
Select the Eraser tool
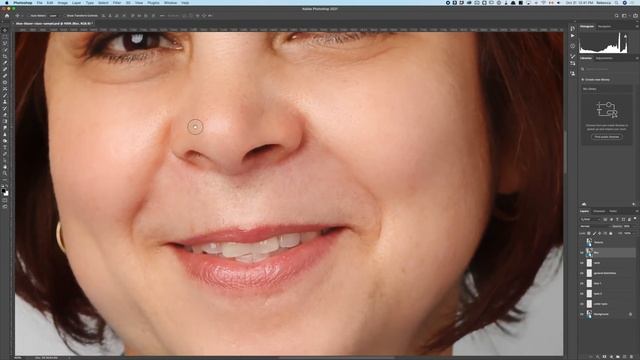coord(5,115)
